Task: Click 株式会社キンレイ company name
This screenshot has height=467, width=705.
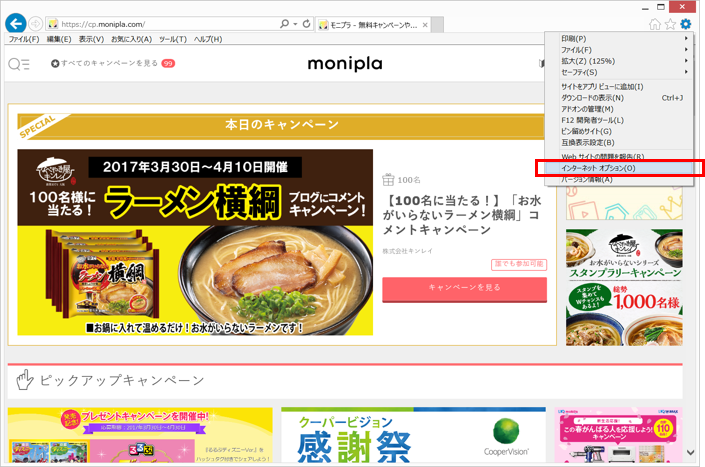Action: [x=407, y=251]
